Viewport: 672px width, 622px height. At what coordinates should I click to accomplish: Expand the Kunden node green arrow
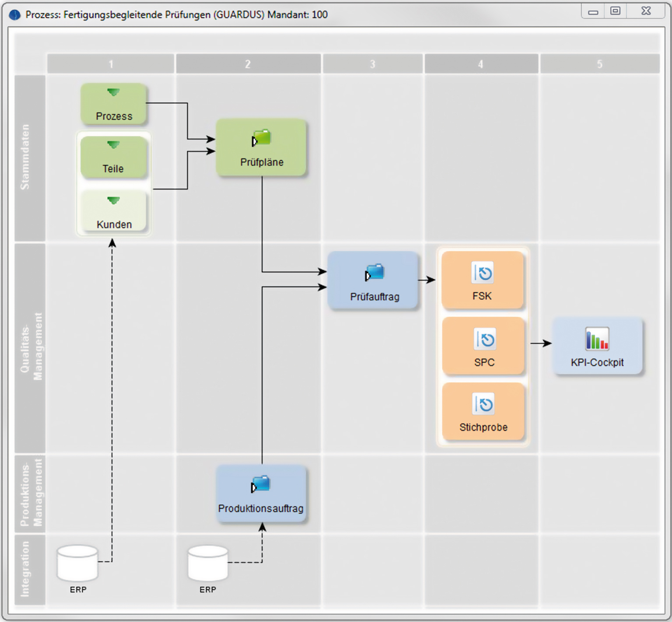113,200
